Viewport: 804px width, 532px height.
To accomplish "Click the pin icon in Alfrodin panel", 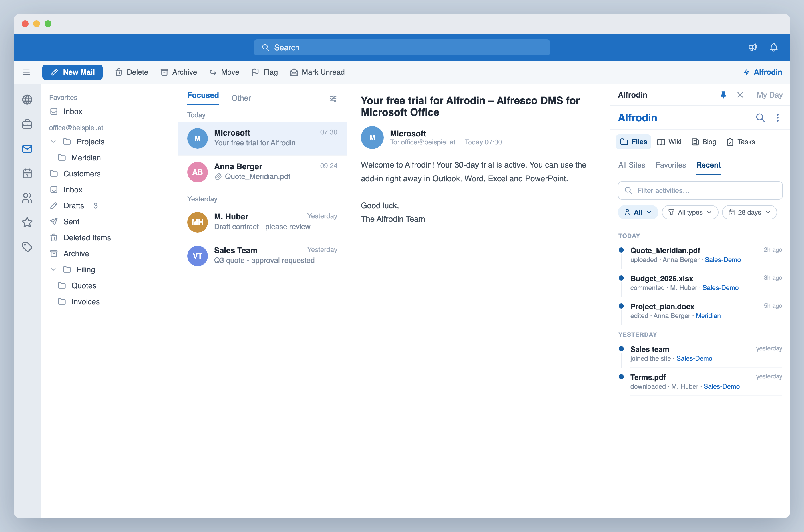I will click(723, 95).
